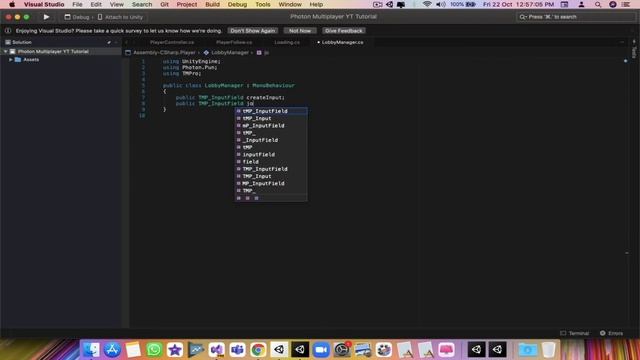Open the Apple menu
Image resolution: width=640 pixels, height=360 pixels.
coord(12,4)
